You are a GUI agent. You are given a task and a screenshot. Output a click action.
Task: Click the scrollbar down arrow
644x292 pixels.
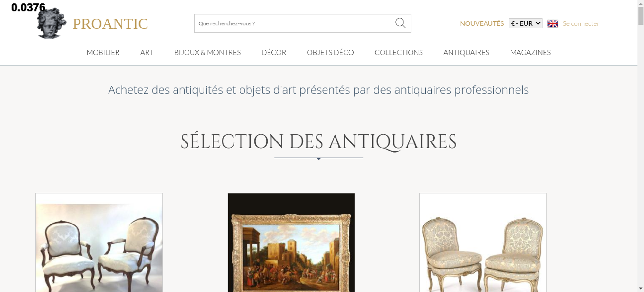tap(641, 288)
